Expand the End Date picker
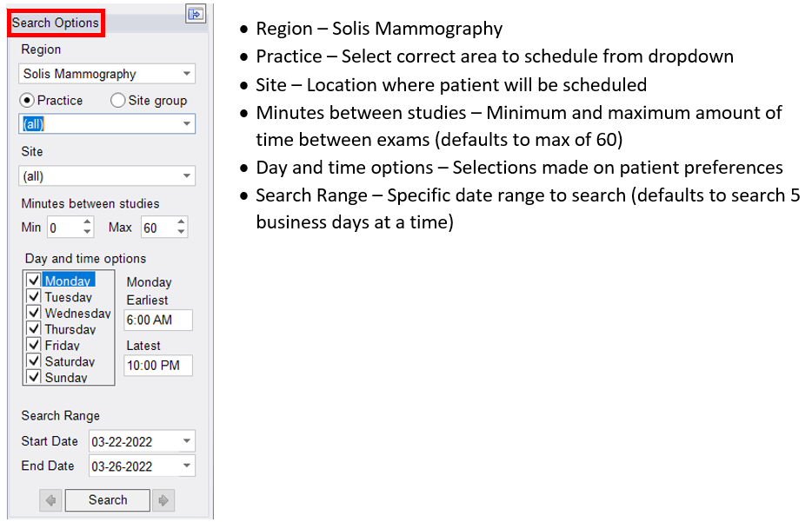The height and width of the screenshot is (522, 812). 187,466
